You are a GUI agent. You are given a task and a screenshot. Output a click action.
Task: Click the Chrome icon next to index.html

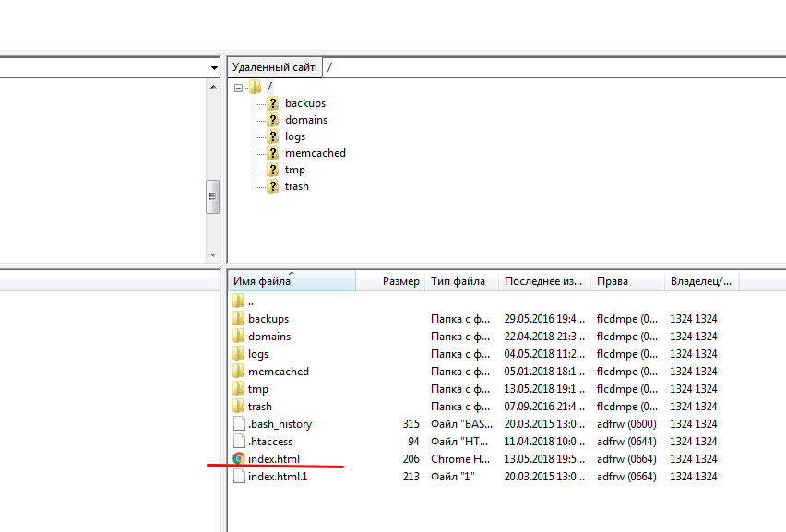pos(239,459)
